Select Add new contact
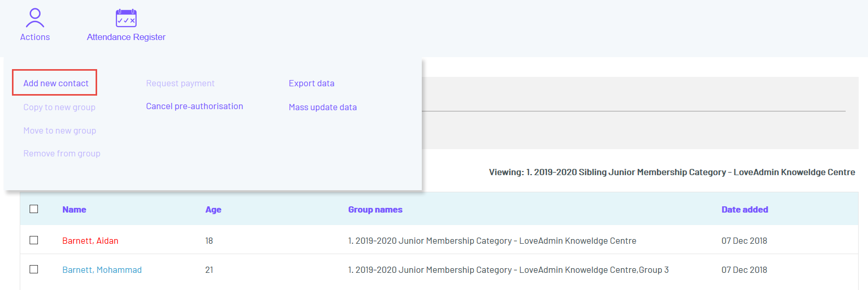 coord(56,83)
